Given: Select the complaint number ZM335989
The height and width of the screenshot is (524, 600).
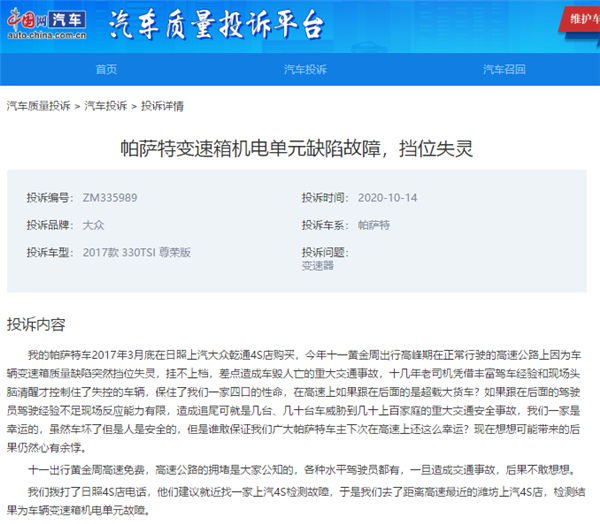Looking at the screenshot, I should [110, 198].
